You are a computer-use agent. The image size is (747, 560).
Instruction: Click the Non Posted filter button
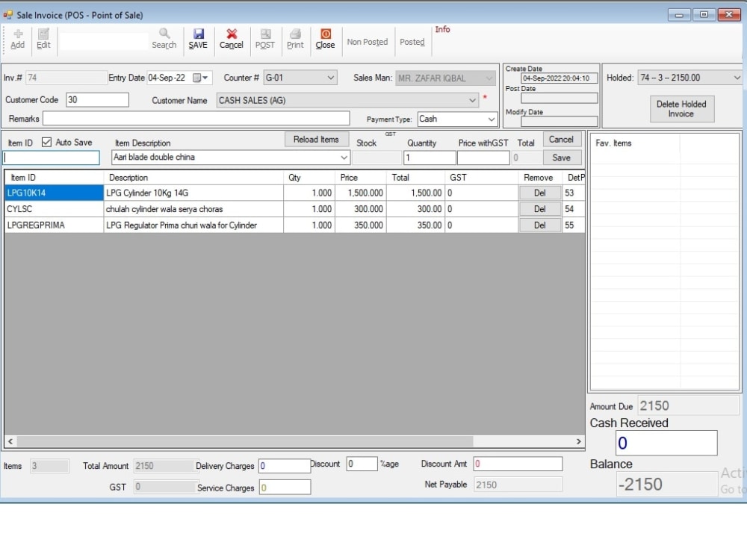click(x=368, y=42)
